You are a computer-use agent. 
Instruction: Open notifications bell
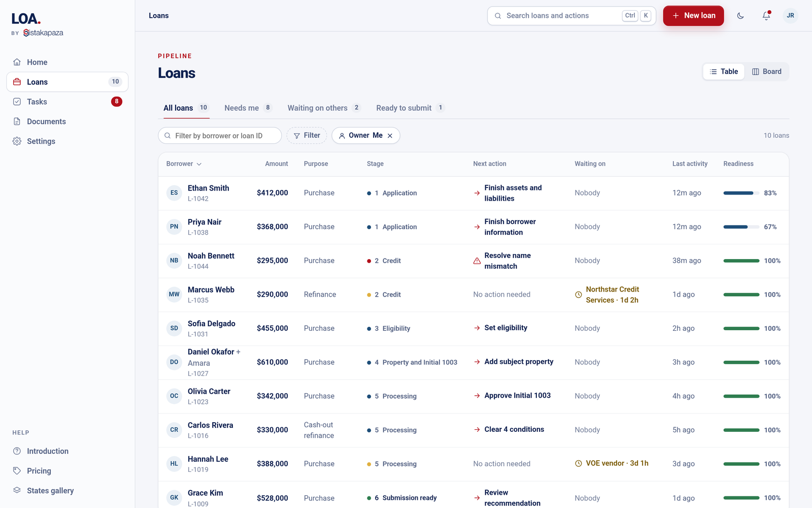(x=766, y=16)
